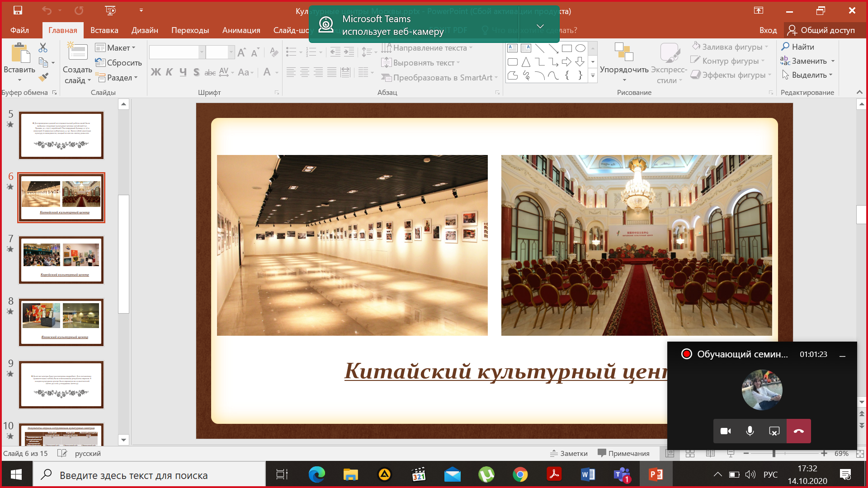
Task: Open the Экспресс-стили gallery
Action: 669,62
